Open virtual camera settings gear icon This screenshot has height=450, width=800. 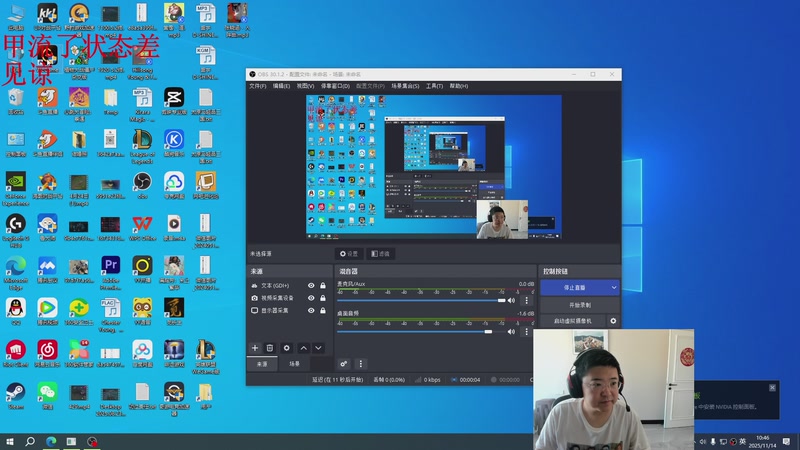click(613, 321)
